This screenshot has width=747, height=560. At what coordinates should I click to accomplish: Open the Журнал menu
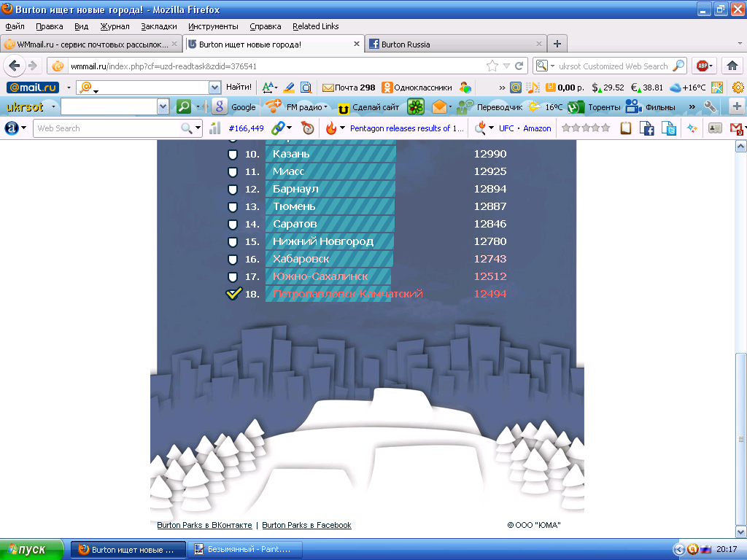click(x=115, y=26)
